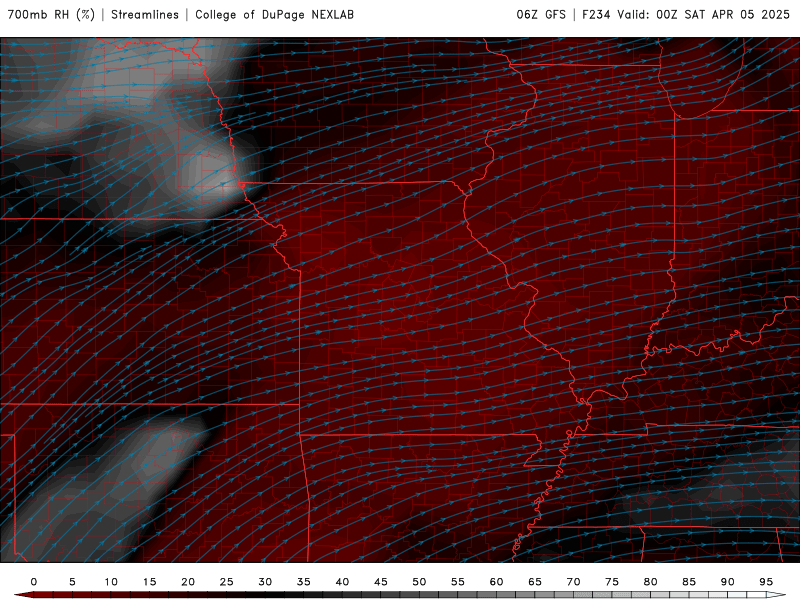Click the "45" legend value
The image size is (800, 600).
[x=381, y=582]
